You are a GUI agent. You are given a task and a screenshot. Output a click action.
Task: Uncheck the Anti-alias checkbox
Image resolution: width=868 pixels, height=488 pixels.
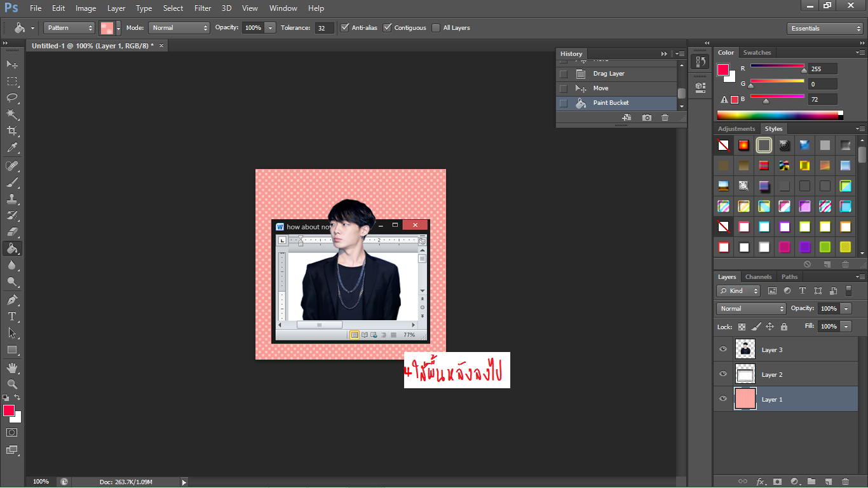[345, 28]
